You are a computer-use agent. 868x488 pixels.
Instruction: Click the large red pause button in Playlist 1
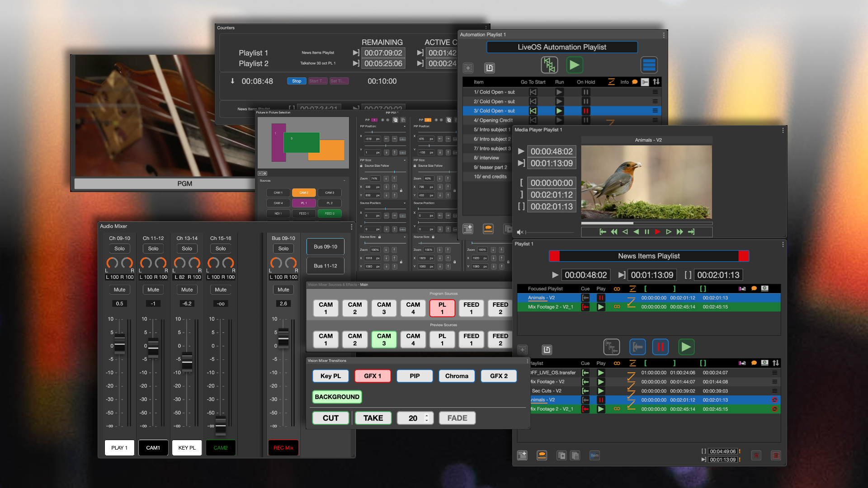point(660,347)
